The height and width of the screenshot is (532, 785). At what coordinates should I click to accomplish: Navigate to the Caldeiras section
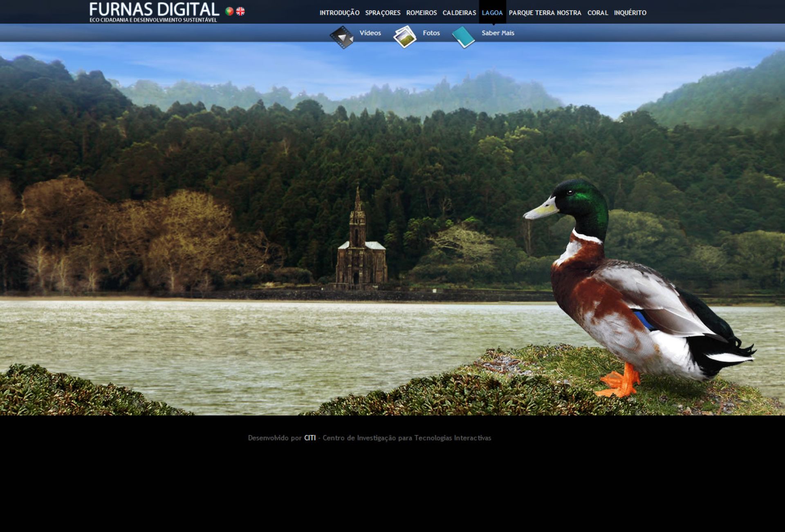459,13
